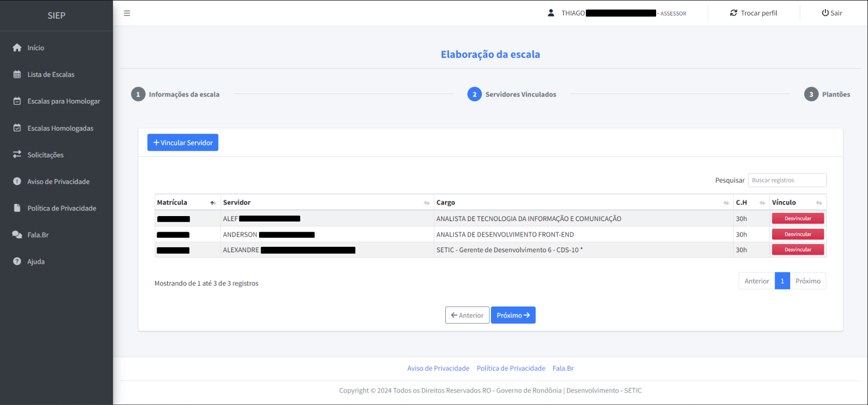Click the calendar-check icon beside Escalas Homologadas

pyautogui.click(x=17, y=128)
